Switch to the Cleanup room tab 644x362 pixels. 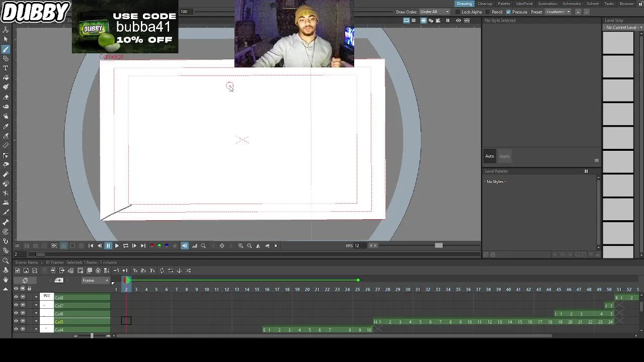(x=485, y=4)
